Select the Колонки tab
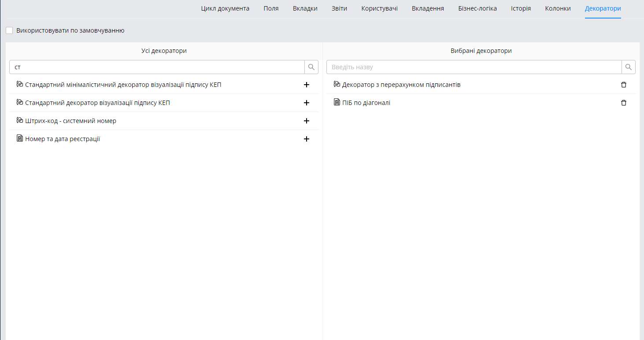644x340 pixels. (x=558, y=8)
